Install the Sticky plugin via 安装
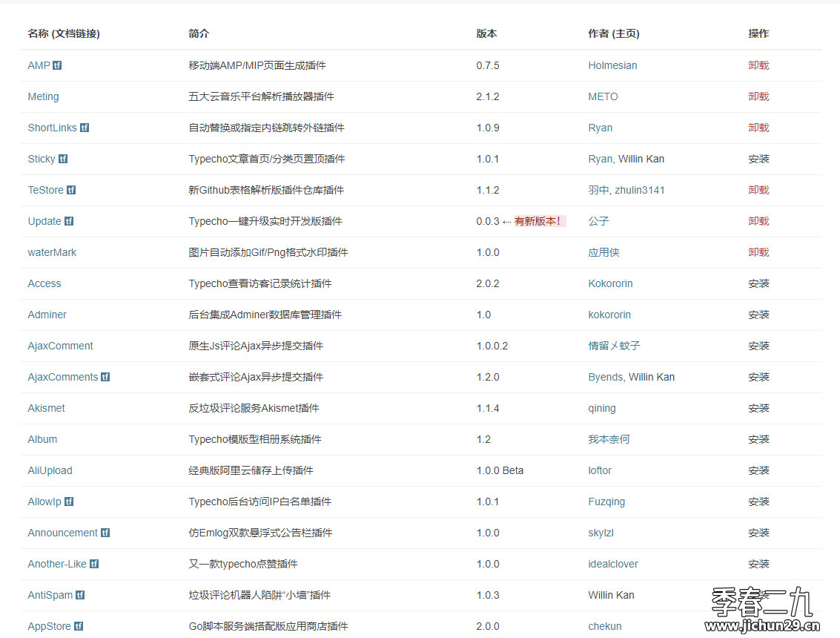This screenshot has width=840, height=638. tap(758, 159)
